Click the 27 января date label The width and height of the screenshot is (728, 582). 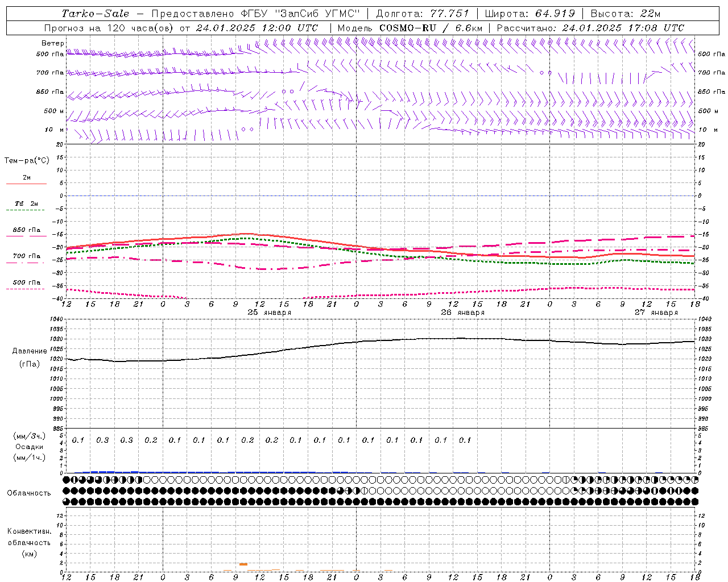[x=656, y=313]
